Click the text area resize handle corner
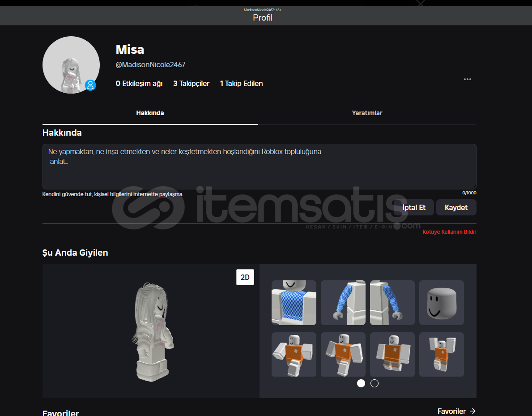532x416 pixels. coord(474,187)
